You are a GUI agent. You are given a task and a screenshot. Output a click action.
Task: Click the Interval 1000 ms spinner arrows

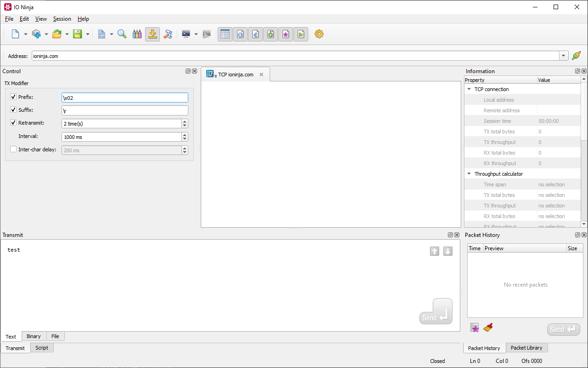[x=185, y=137]
